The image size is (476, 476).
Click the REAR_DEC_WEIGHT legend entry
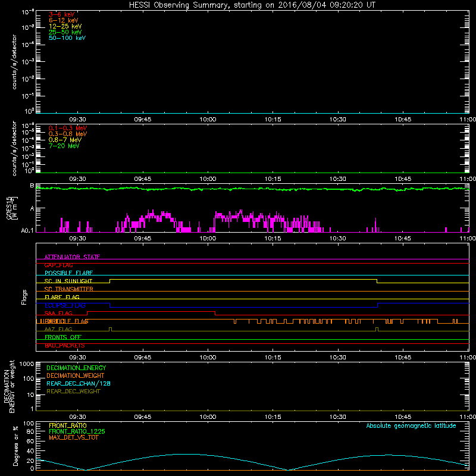tap(73, 392)
